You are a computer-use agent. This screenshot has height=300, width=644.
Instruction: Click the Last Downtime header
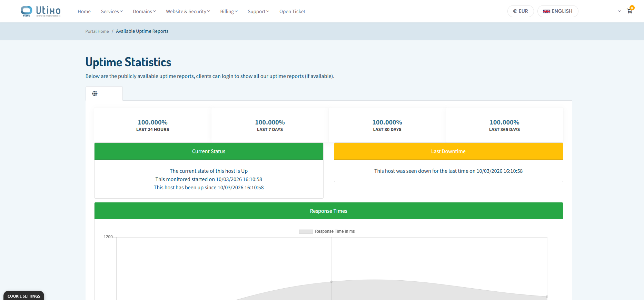(x=448, y=151)
